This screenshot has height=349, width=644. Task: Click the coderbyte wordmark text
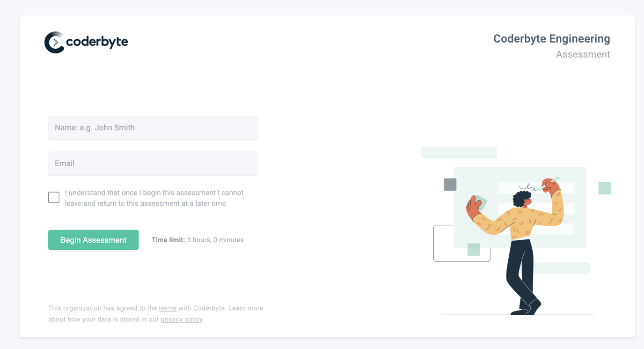point(97,42)
